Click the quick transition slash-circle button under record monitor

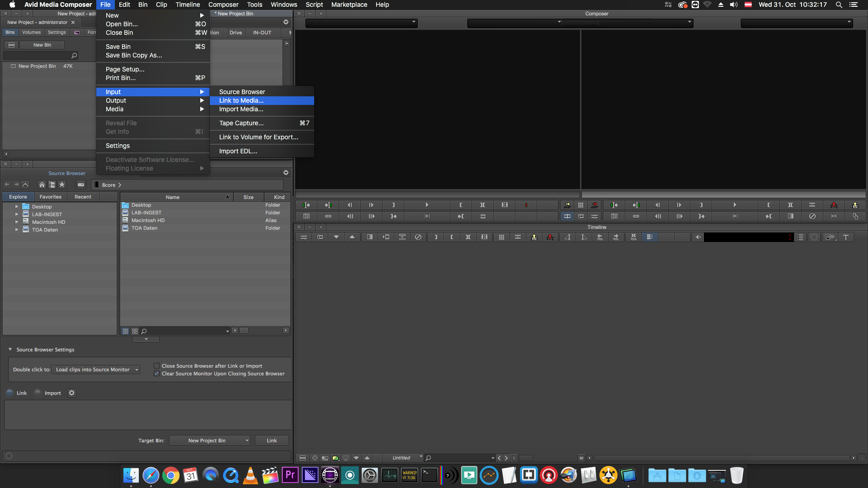point(812,216)
